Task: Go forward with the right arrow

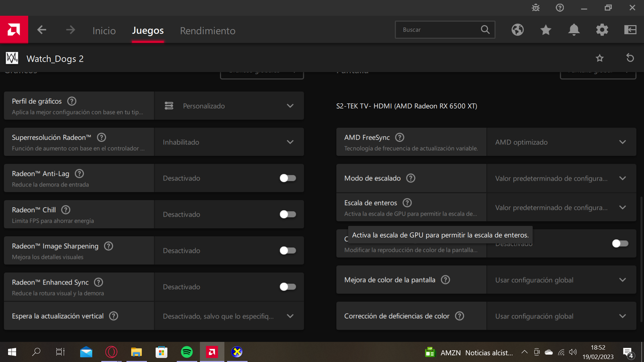Action: pos(70,30)
